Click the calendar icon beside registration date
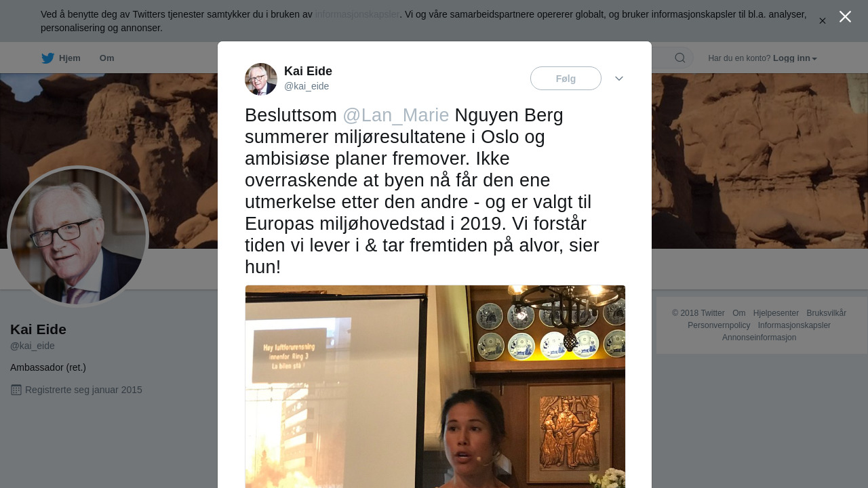This screenshot has width=868, height=488. 16,390
